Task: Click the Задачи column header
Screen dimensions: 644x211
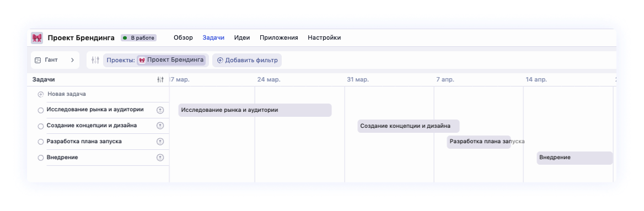Action: (44, 80)
